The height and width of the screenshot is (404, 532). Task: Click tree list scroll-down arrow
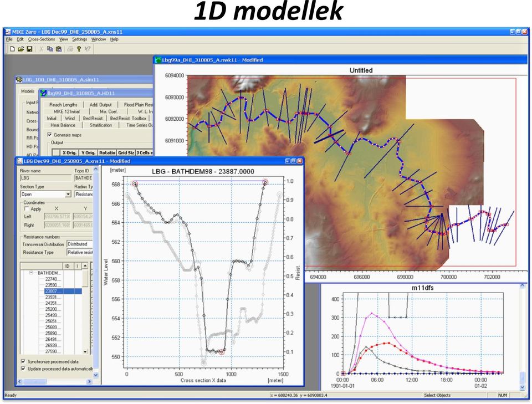point(85,352)
